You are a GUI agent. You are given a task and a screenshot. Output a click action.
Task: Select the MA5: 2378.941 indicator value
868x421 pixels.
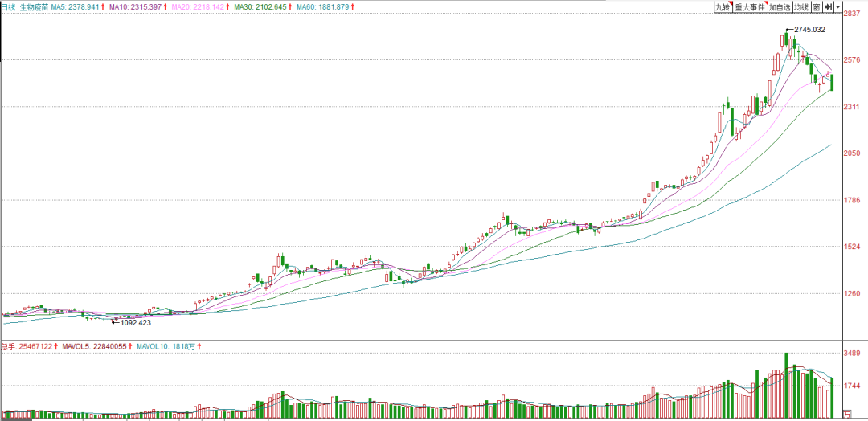[x=76, y=6]
